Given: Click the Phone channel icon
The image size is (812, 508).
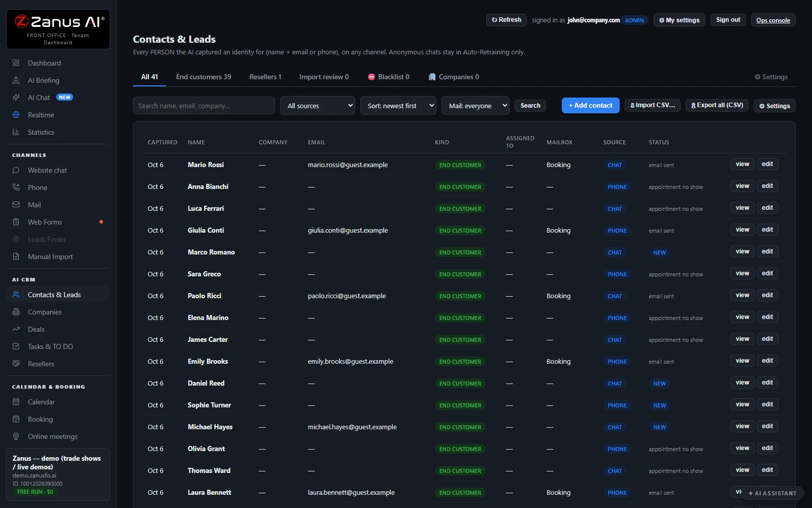Looking at the screenshot, I should (16, 187).
